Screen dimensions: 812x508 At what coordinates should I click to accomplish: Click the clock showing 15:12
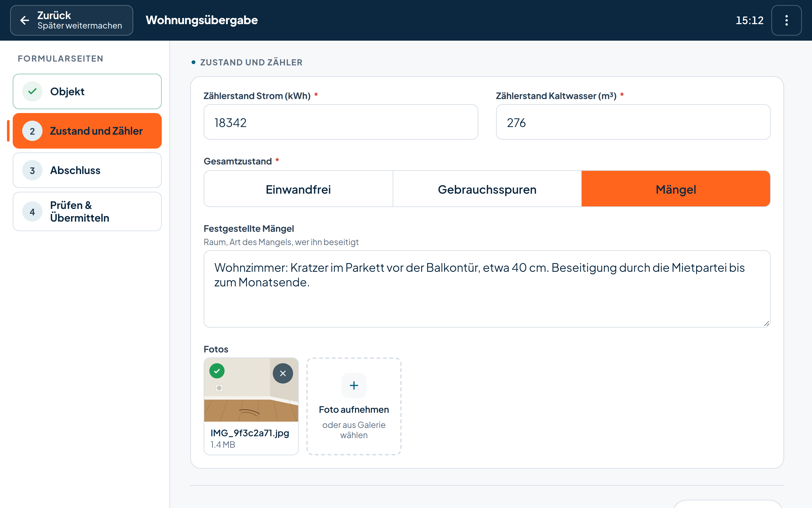tap(749, 20)
